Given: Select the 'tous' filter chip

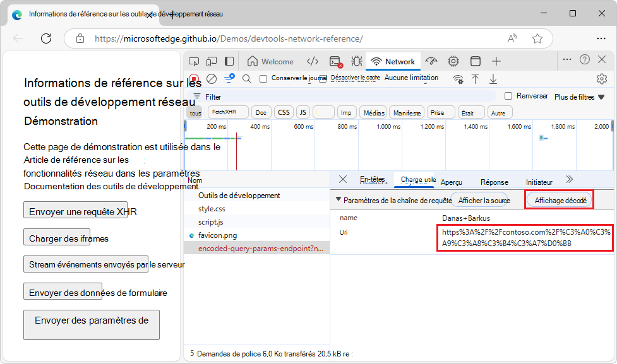Looking at the screenshot, I should click(x=196, y=113).
